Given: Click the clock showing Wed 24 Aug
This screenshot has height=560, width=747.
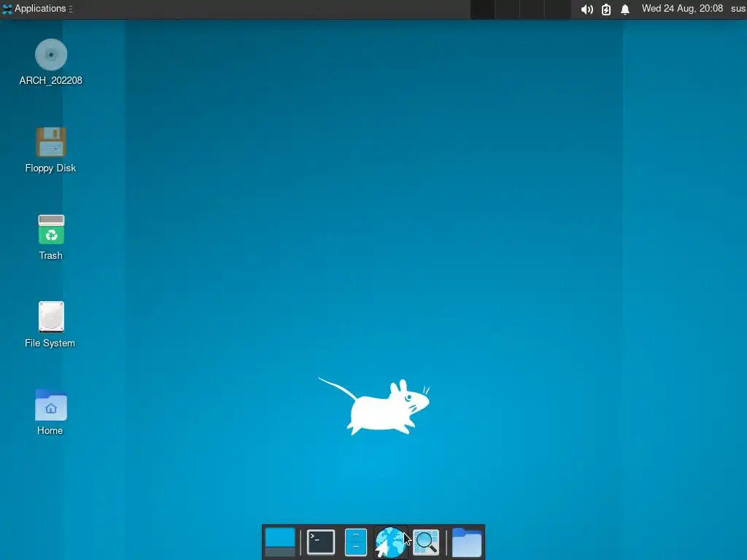Looking at the screenshot, I should [682, 9].
